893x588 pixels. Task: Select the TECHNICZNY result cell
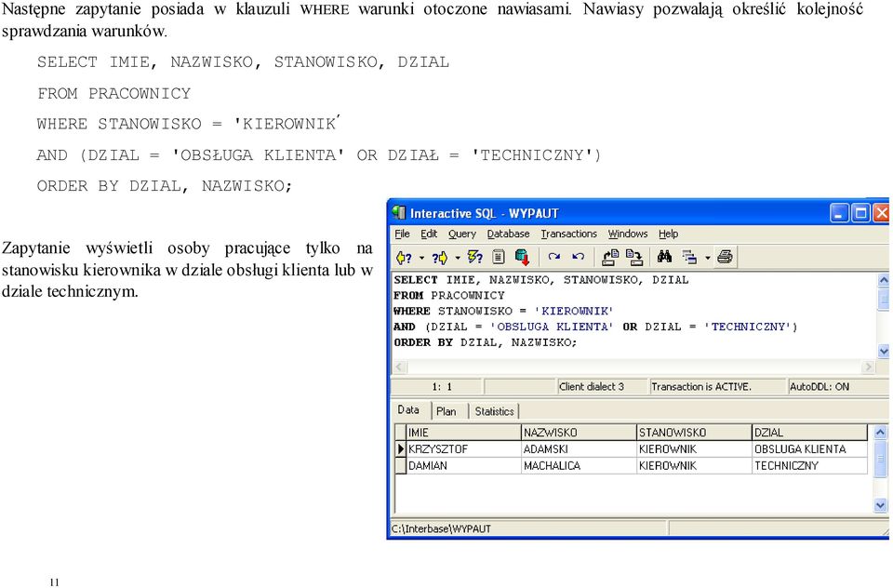pos(809,465)
